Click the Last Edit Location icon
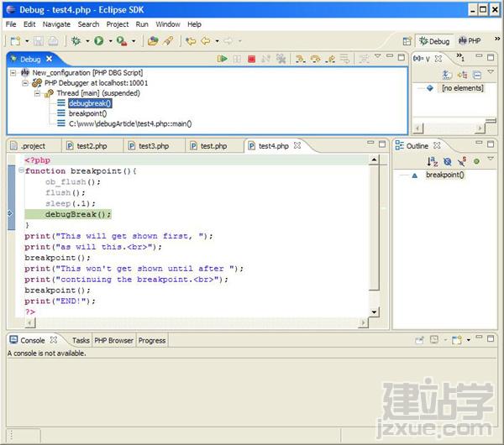The width and height of the screenshot is (504, 445). pyautogui.click(x=191, y=41)
